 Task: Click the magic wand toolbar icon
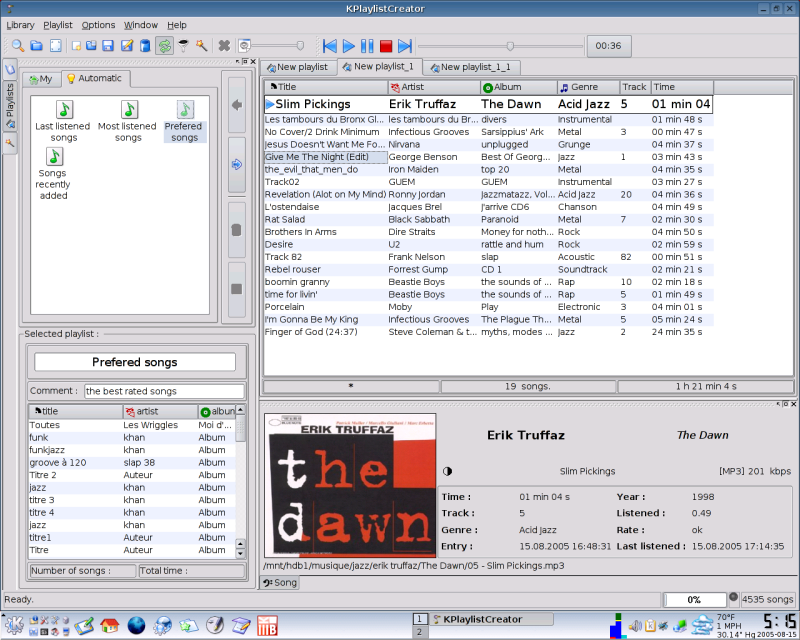(202, 46)
